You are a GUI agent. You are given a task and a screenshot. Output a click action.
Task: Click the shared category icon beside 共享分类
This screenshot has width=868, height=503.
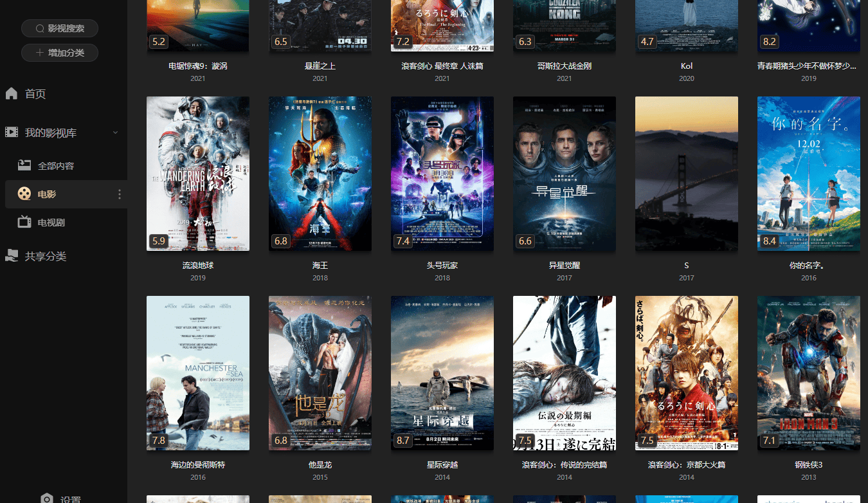click(12, 255)
